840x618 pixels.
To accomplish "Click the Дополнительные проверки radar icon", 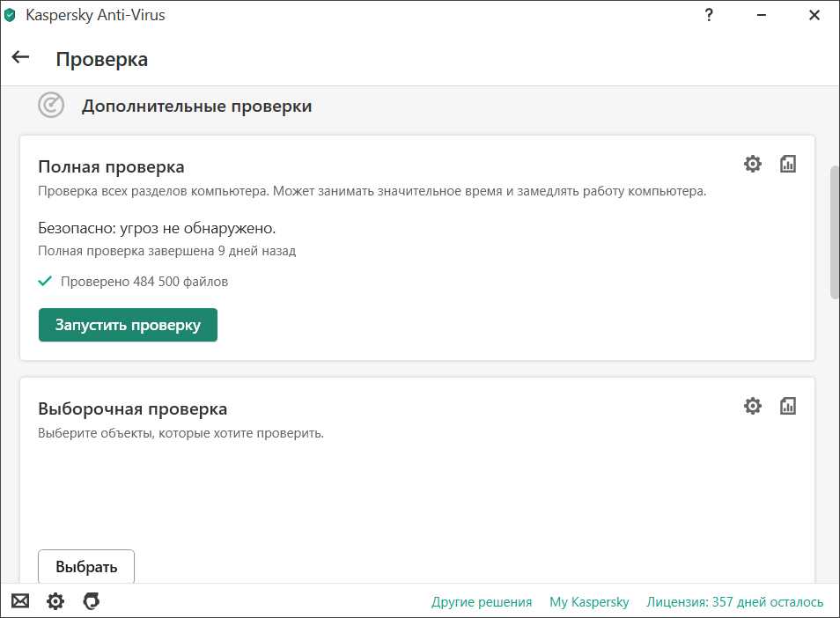I will click(51, 106).
